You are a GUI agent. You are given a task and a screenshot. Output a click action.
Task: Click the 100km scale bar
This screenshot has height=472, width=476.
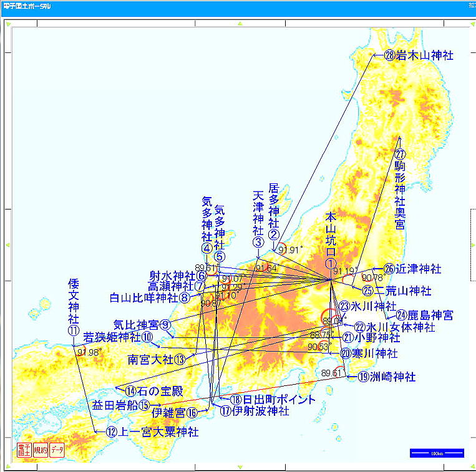437,453
